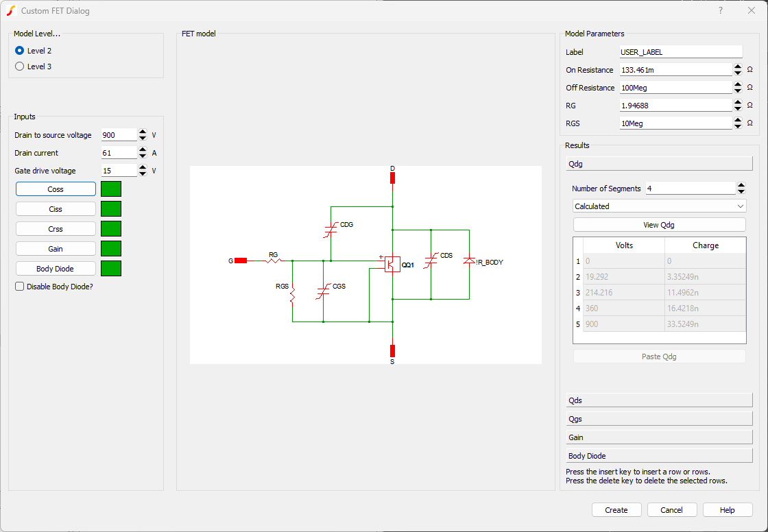Image resolution: width=768 pixels, height=532 pixels.
Task: Expand the Qgs results section
Action: point(659,419)
